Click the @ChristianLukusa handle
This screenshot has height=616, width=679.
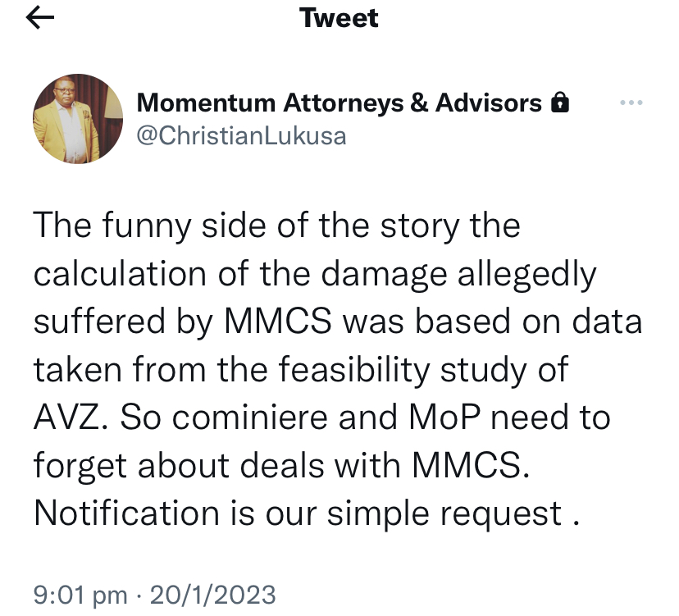241,135
